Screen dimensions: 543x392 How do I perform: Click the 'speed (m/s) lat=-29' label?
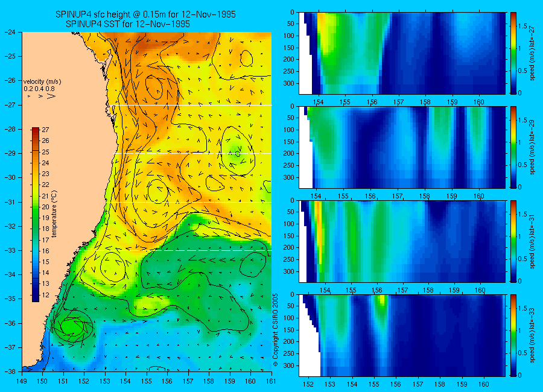pyautogui.click(x=532, y=147)
